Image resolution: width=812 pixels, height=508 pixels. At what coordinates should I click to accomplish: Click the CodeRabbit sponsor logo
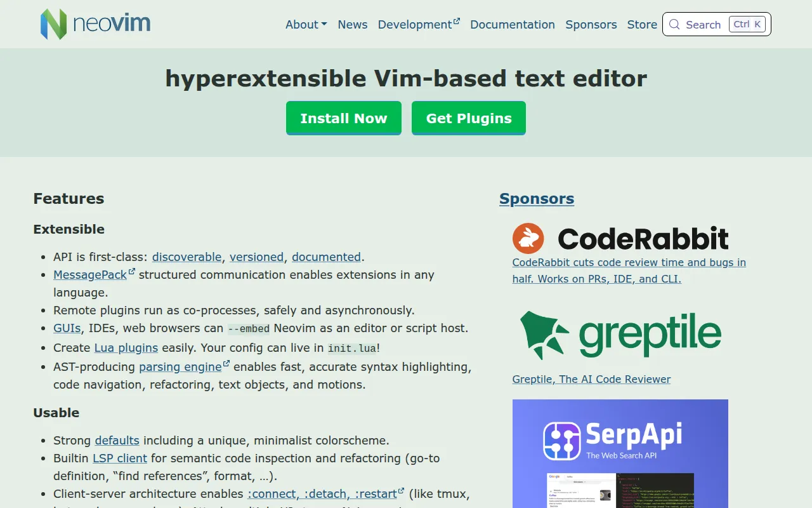[620, 239]
